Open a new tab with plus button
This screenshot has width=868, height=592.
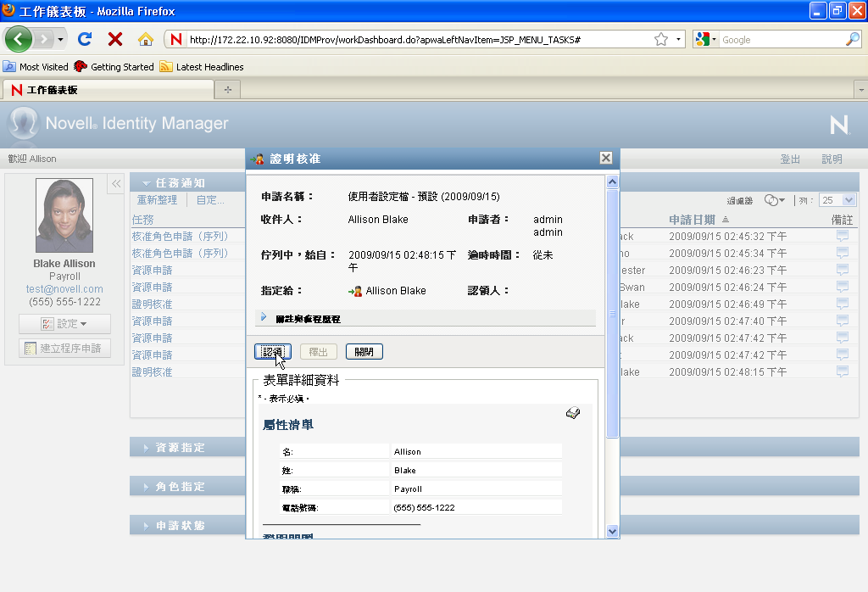point(228,90)
